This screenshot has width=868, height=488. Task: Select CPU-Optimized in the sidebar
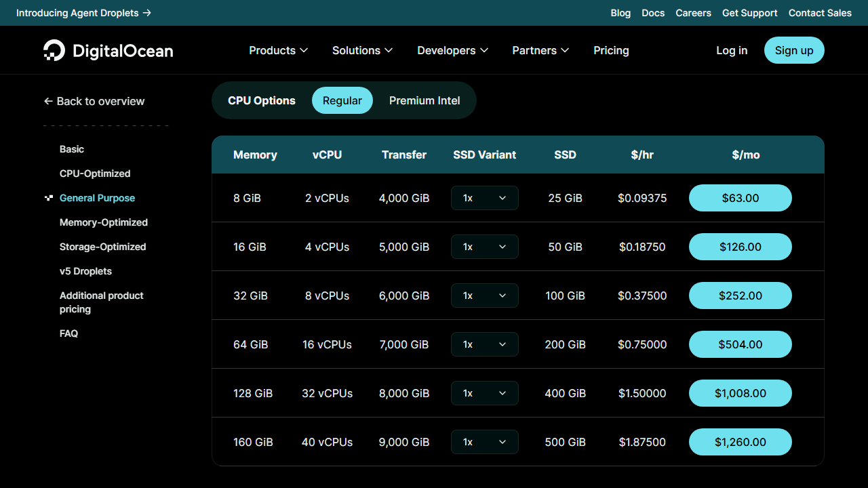95,174
